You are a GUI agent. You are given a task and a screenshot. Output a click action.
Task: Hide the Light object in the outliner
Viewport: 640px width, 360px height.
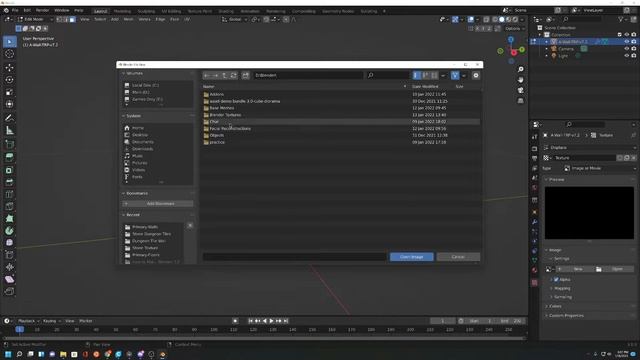(x=627, y=56)
